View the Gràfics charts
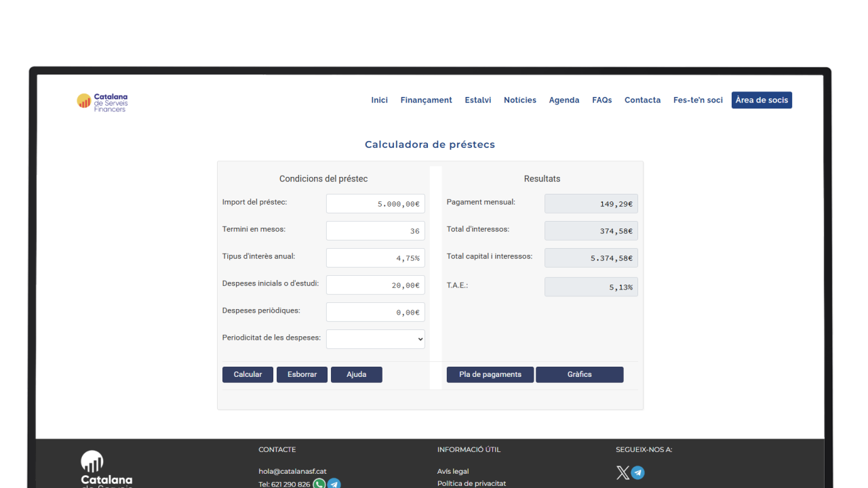Viewport: 868px width, 488px height. [579, 375]
